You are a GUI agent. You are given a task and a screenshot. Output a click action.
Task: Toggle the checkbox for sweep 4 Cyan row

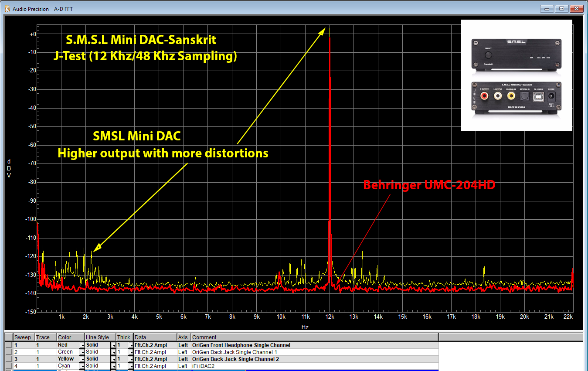click(x=9, y=366)
